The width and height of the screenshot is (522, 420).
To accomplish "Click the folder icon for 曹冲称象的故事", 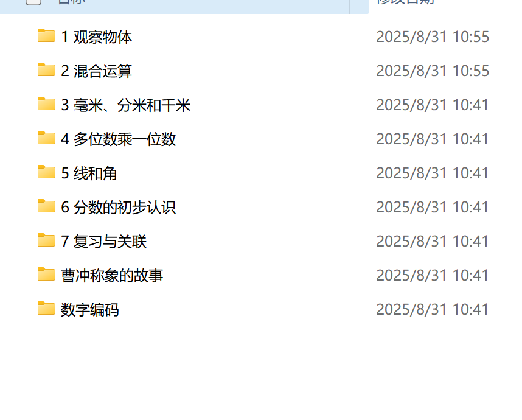I will click(46, 274).
